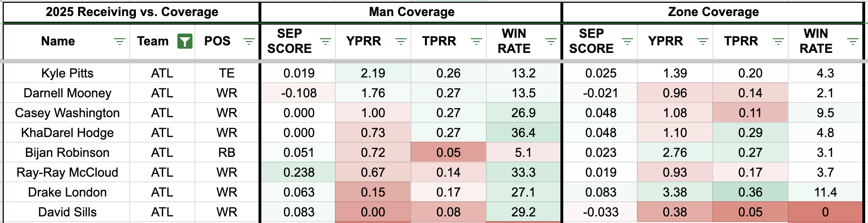
Task: Open Man Coverage TPRR filter icon
Action: (476, 42)
